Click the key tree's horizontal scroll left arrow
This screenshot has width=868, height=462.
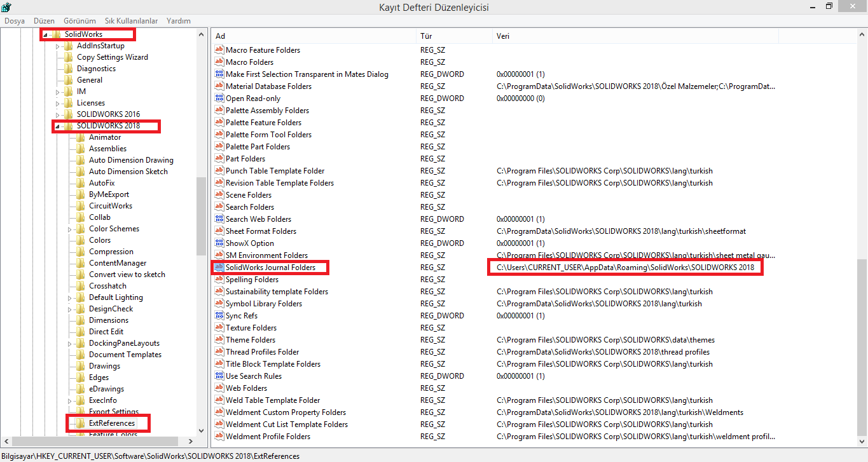click(x=6, y=441)
